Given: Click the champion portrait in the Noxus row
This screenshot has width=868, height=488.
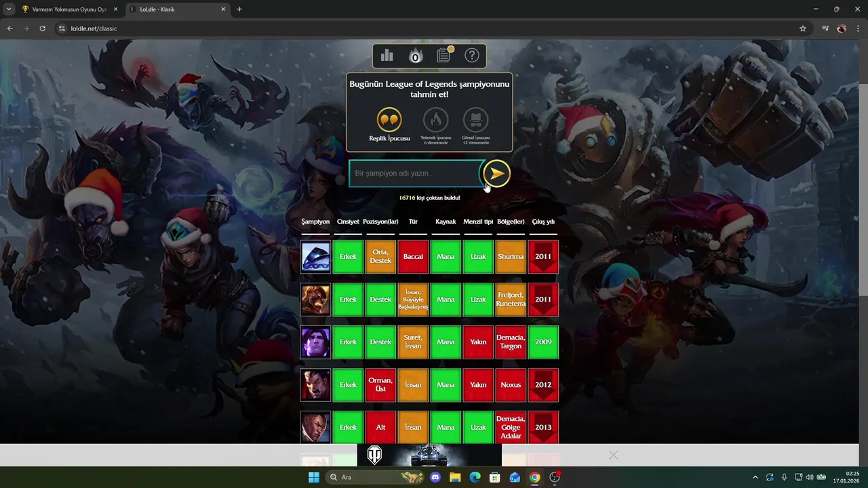Looking at the screenshot, I should (315, 385).
